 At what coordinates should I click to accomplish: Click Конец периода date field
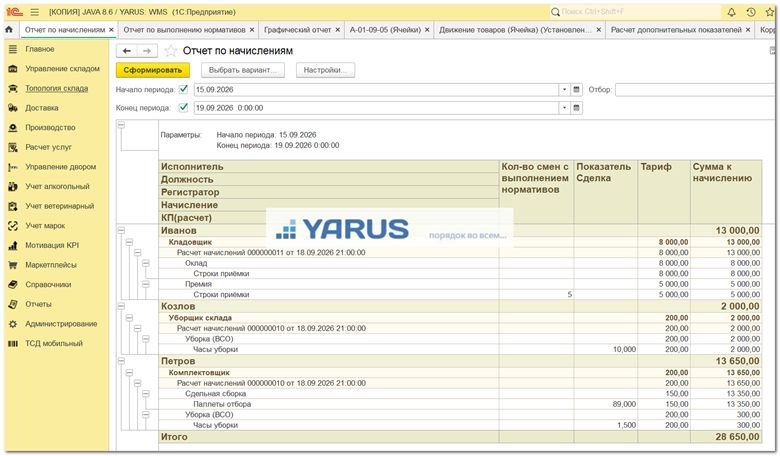coord(376,108)
